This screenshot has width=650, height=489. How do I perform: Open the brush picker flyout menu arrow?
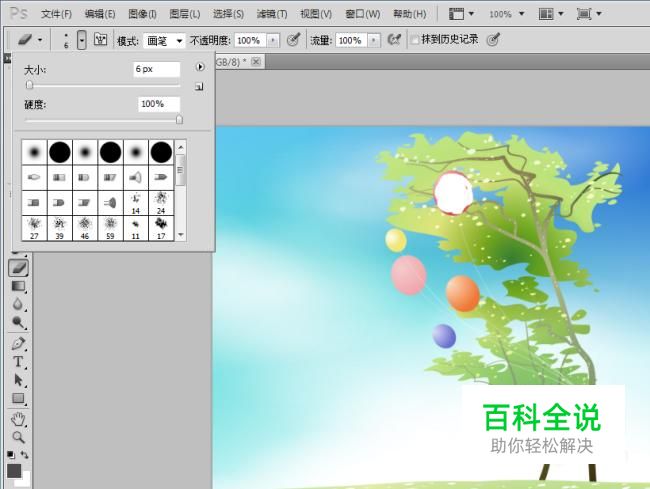pos(200,67)
